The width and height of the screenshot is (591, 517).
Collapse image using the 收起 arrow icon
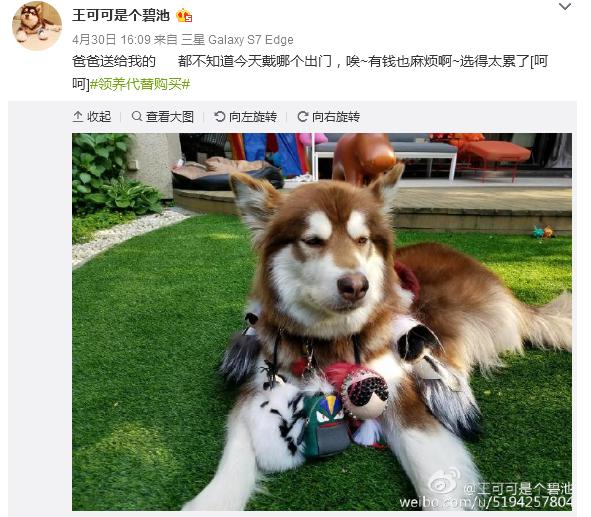(x=78, y=116)
